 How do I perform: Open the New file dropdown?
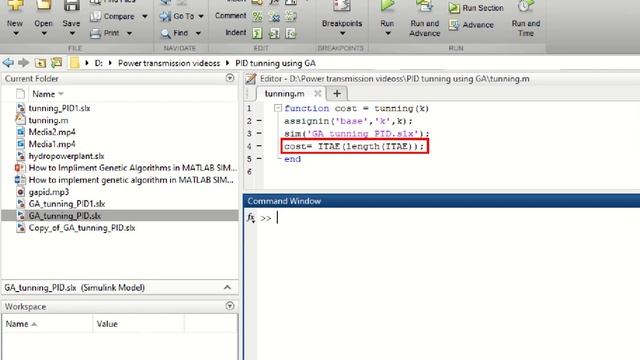15,33
